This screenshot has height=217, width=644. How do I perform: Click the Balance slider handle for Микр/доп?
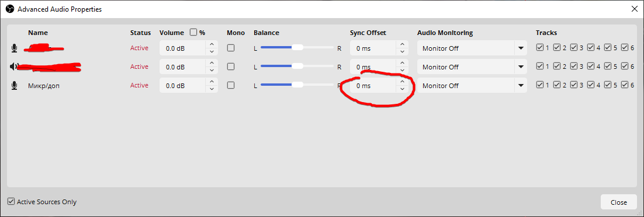pos(297,85)
